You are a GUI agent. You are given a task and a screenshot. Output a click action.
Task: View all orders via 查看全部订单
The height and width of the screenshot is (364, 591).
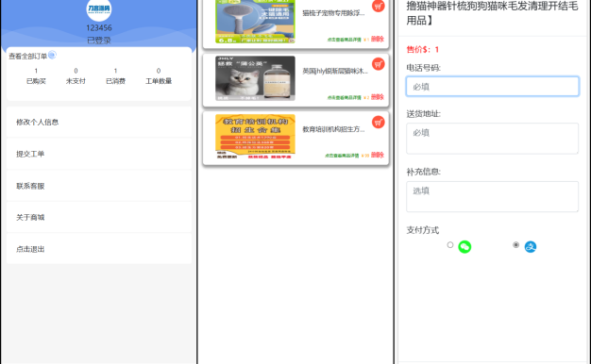[27, 56]
